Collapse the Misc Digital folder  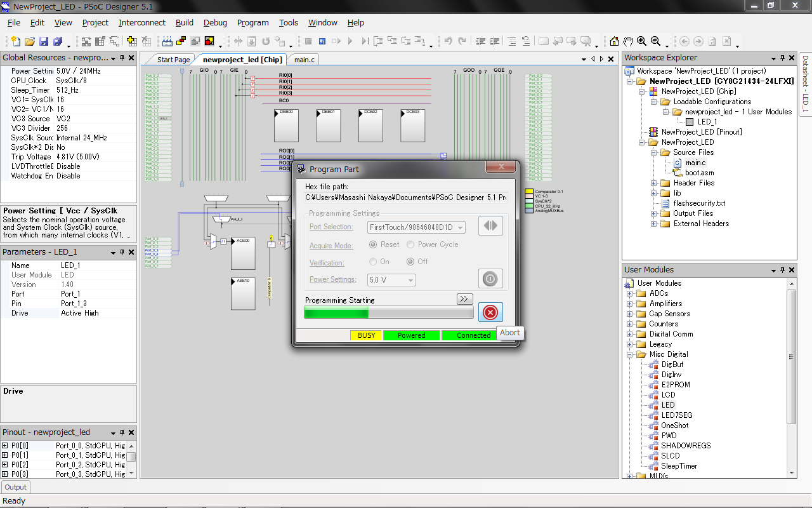(x=630, y=354)
